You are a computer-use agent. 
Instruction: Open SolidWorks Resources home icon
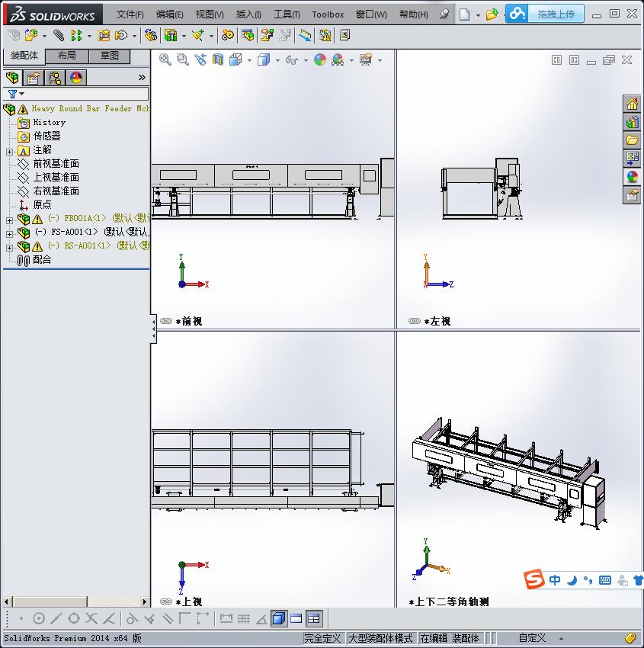pyautogui.click(x=632, y=104)
